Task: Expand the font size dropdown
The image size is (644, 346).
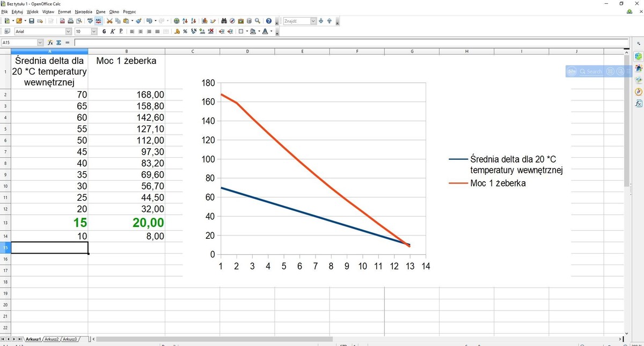Action: coord(94,32)
